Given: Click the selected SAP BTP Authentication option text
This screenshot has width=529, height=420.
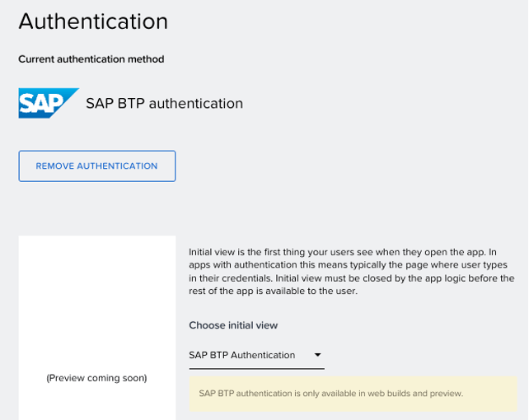Looking at the screenshot, I should pos(242,355).
